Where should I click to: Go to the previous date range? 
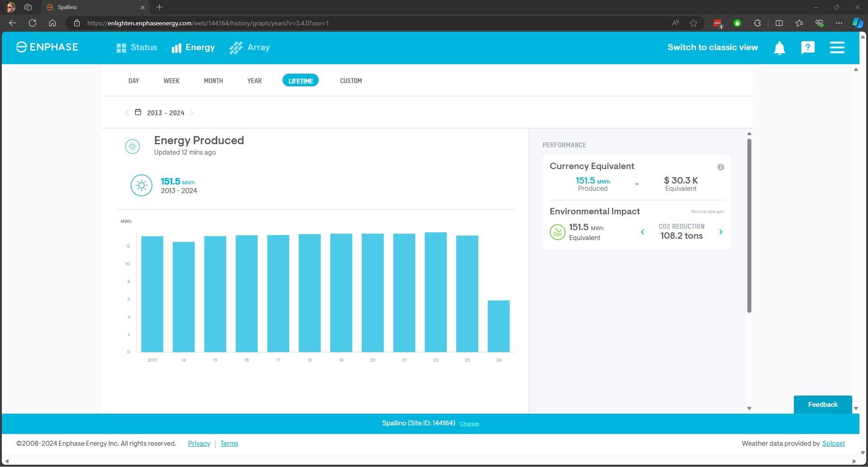[x=127, y=113]
